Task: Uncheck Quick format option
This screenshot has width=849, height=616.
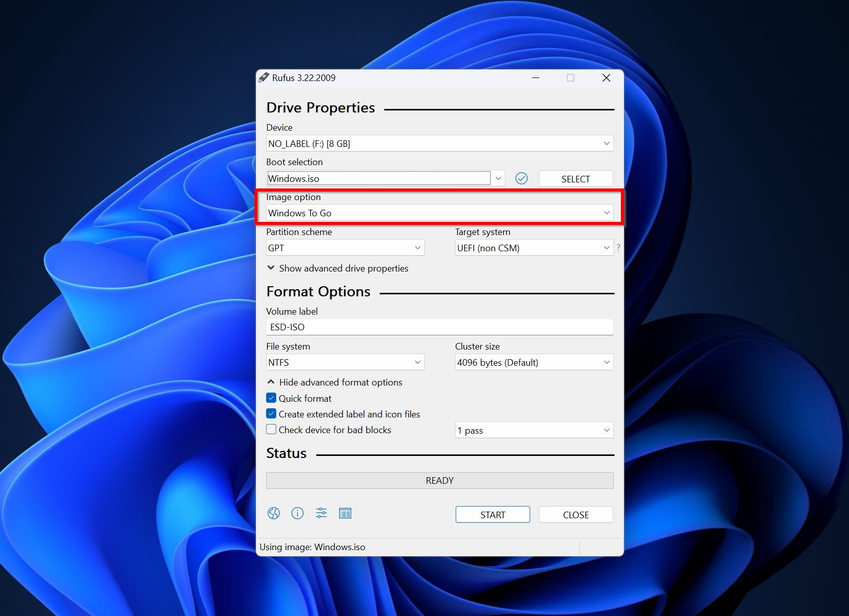Action: click(x=271, y=398)
